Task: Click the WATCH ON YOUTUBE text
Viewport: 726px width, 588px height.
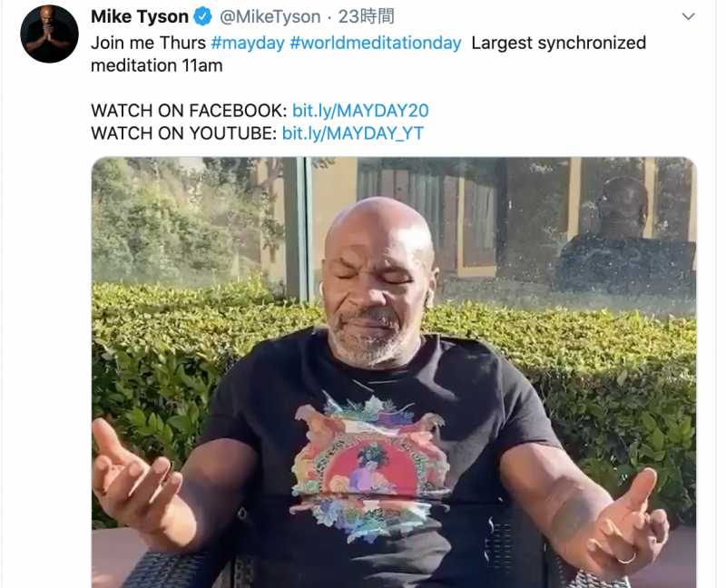Action: click(x=184, y=133)
